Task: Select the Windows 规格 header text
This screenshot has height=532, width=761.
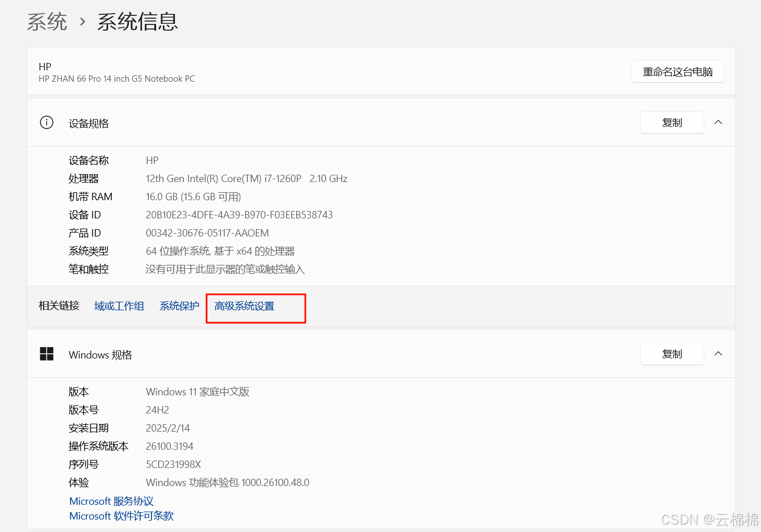Action: pos(100,355)
